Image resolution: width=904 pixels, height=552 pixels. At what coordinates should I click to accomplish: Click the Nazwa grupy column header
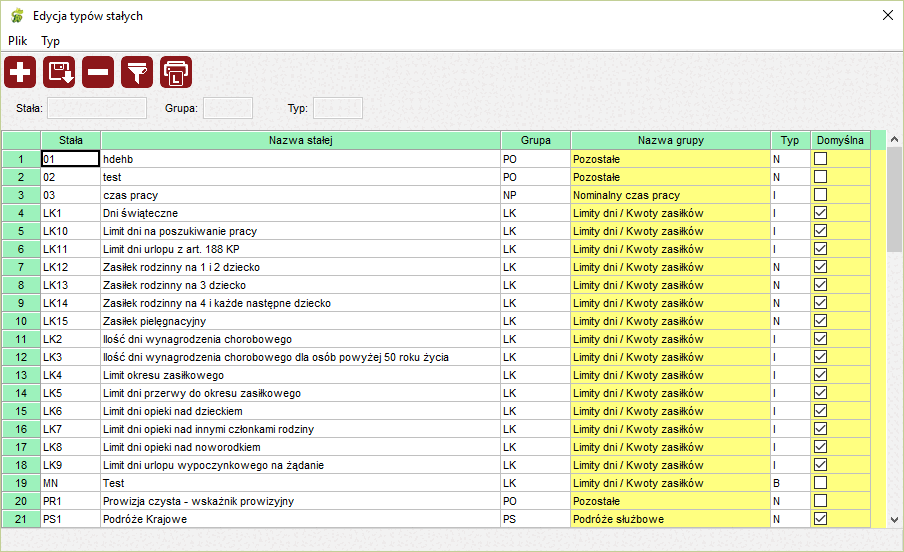click(669, 140)
